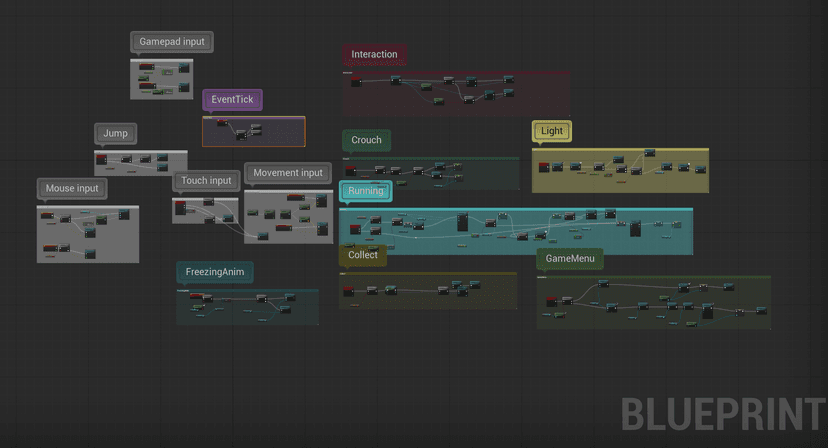Select the purple EventTick comment label
828x448 pixels.
tap(232, 100)
